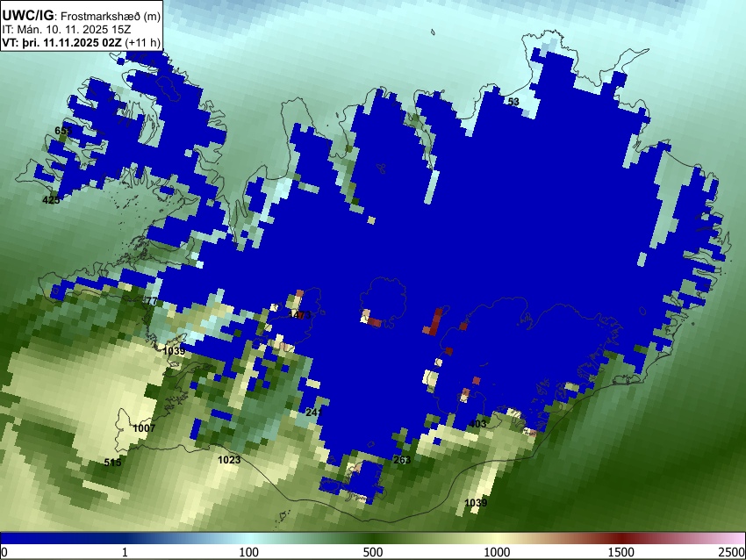The image size is (746, 560).
Task: Click the '500' label on the color scale
Action: point(373,552)
